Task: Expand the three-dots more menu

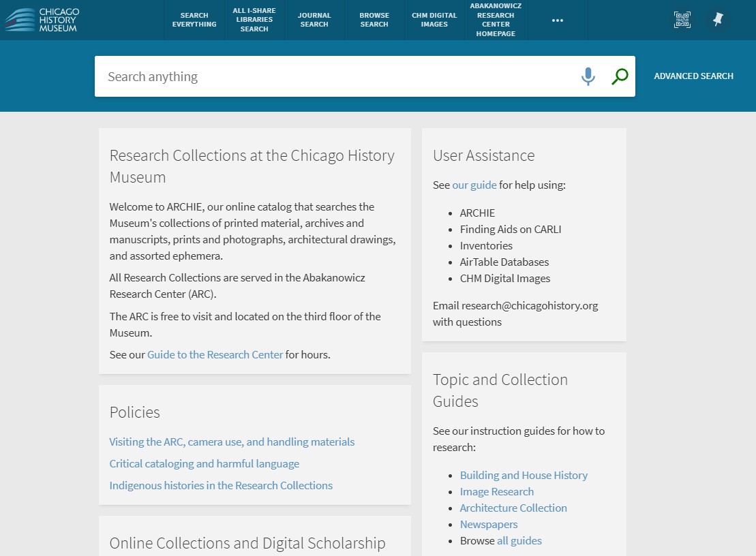Action: pos(558,20)
